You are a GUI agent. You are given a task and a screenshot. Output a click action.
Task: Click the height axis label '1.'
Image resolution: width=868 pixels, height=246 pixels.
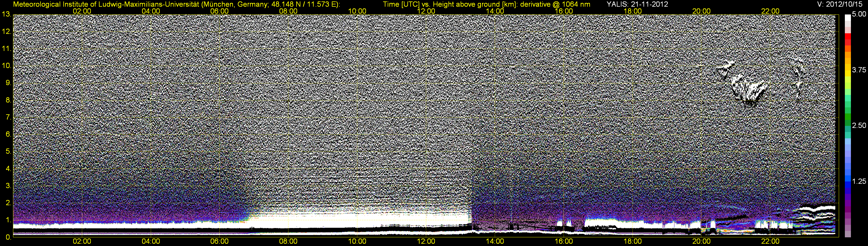[x=8, y=221]
